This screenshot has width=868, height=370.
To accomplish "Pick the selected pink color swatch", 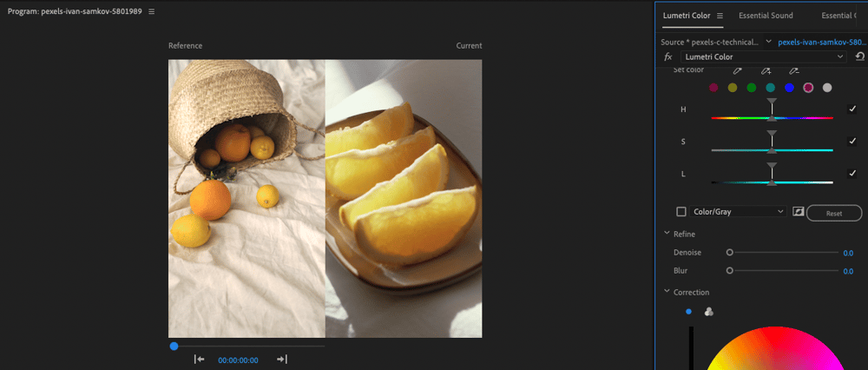I will (x=808, y=88).
